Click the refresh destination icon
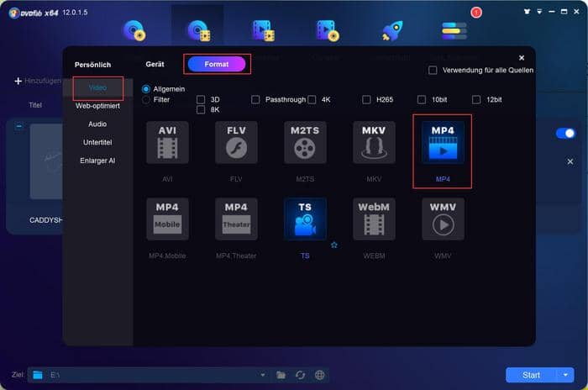Screen dimensions: 588x390 click(300, 375)
